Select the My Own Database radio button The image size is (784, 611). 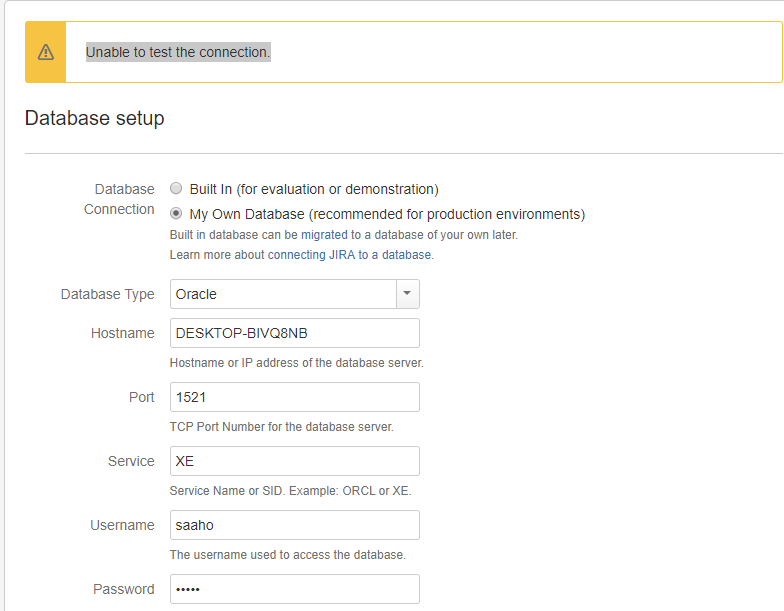(x=176, y=213)
